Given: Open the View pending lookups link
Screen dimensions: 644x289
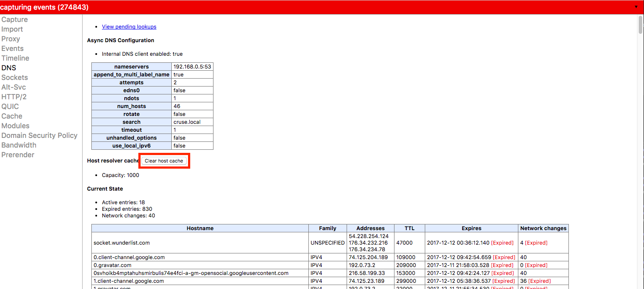Looking at the screenshot, I should [129, 27].
